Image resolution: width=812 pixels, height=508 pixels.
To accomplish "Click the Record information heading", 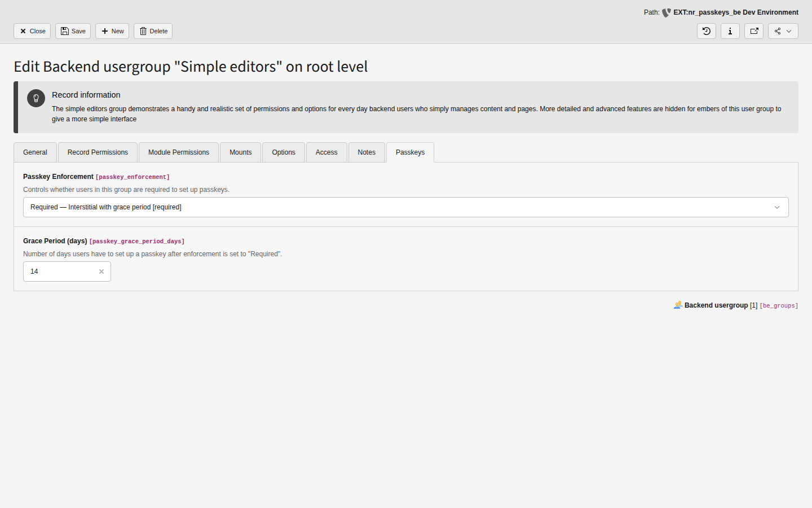I will (86, 95).
